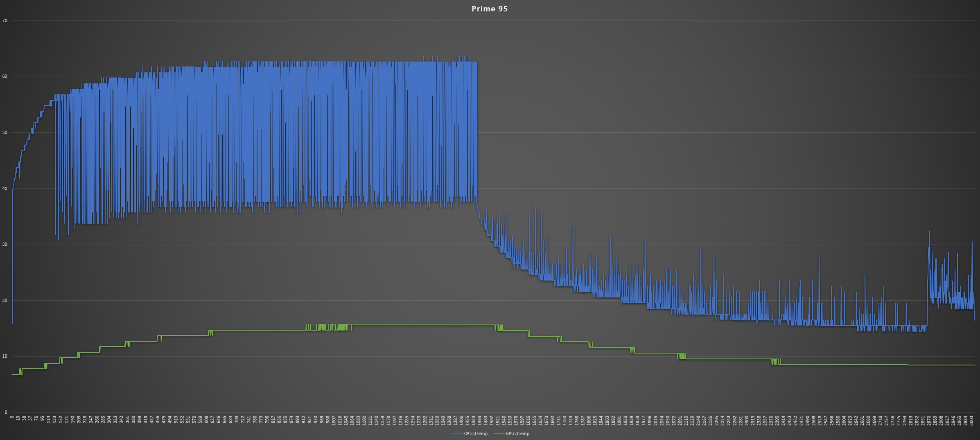The image size is (980, 440).
Task: Click the 0 label on the vertical axis
Action: 6,412
